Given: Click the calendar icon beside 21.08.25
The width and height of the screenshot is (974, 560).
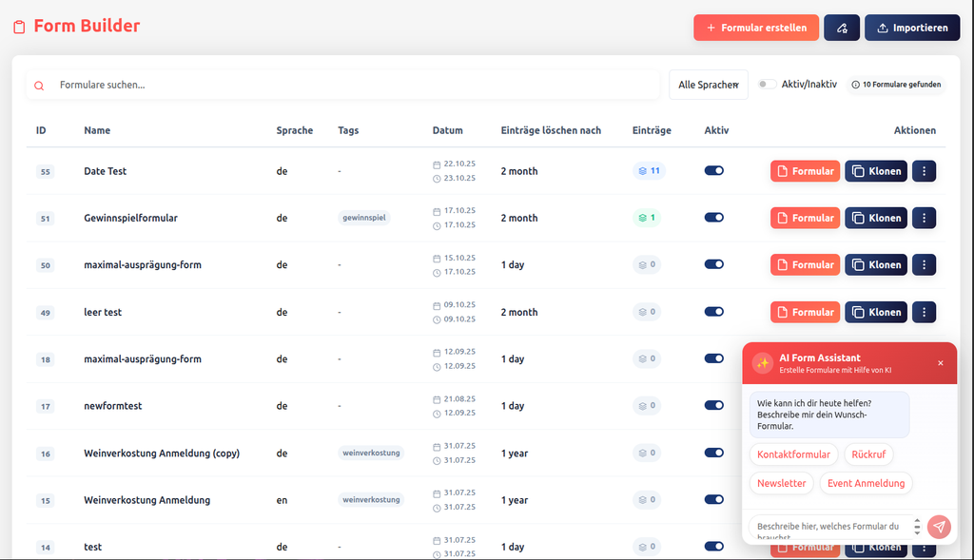Looking at the screenshot, I should [x=437, y=399].
